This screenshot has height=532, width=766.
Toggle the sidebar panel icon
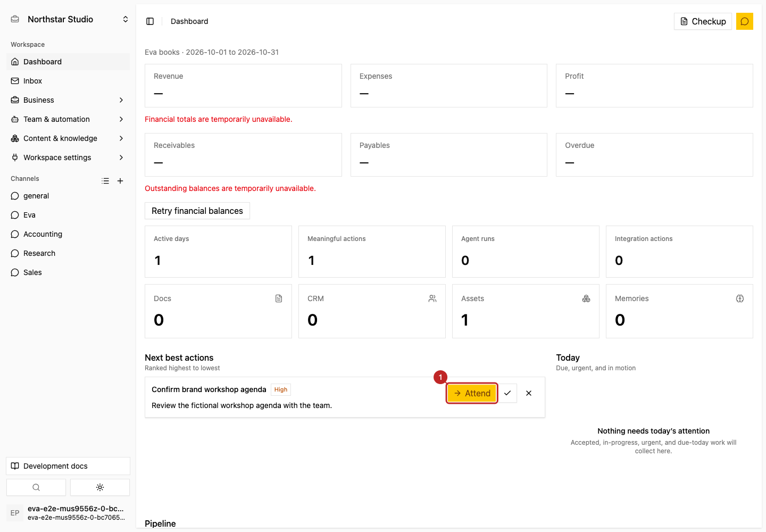[150, 21]
